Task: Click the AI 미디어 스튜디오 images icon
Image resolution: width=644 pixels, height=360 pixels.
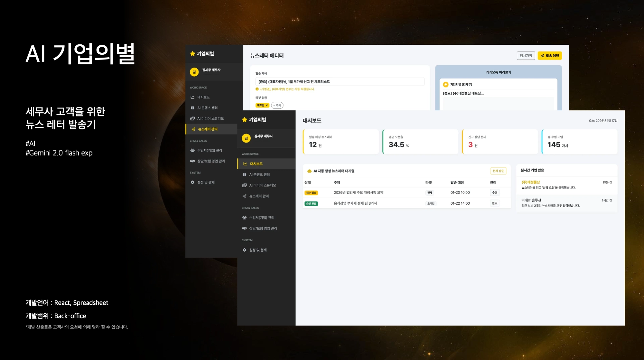Action: point(244,185)
